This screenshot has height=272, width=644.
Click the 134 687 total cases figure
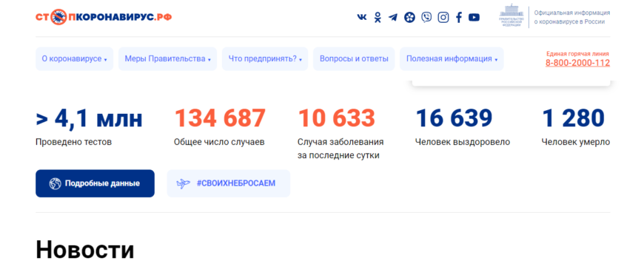[220, 118]
